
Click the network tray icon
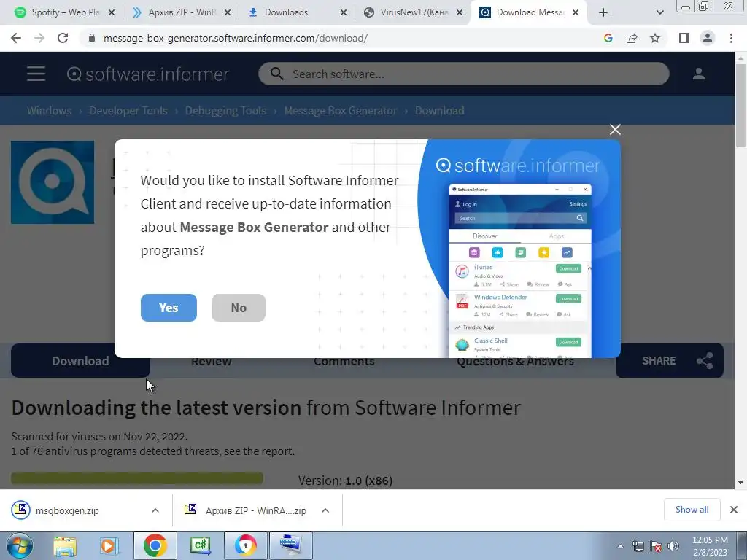(x=638, y=546)
